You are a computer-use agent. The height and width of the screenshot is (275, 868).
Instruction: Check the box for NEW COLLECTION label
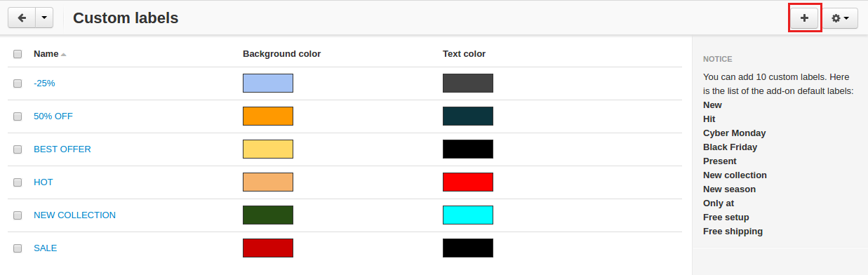(x=18, y=215)
